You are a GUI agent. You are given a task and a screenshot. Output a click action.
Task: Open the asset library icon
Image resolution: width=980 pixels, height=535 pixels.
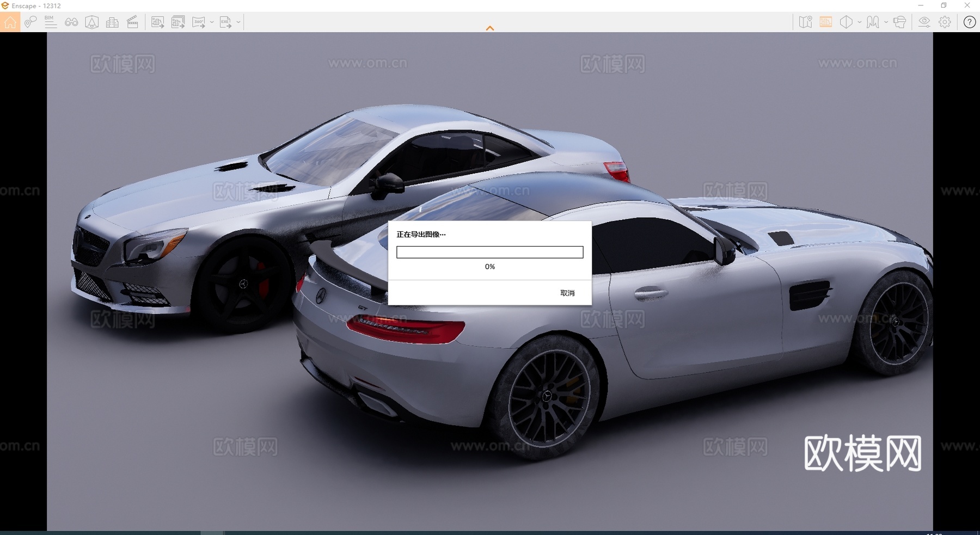pos(91,22)
